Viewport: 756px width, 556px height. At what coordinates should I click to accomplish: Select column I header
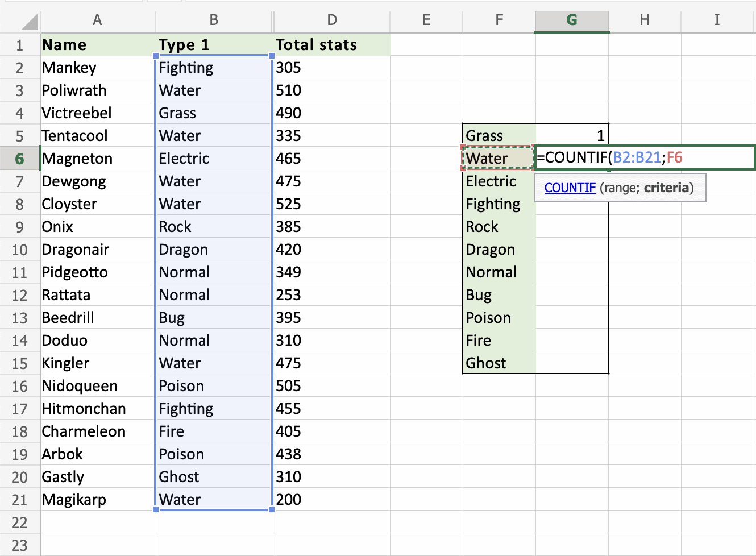(717, 21)
